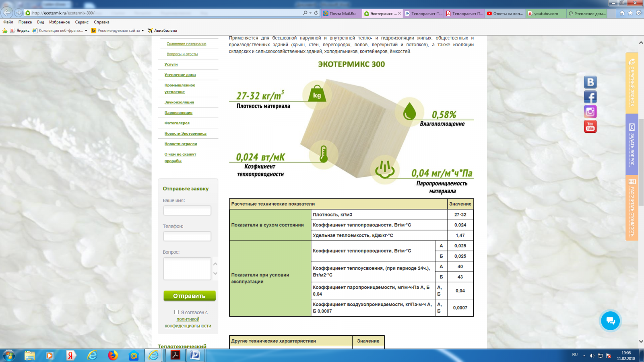Open the Правка menu
Image resolution: width=644 pixels, height=362 pixels.
(25, 22)
